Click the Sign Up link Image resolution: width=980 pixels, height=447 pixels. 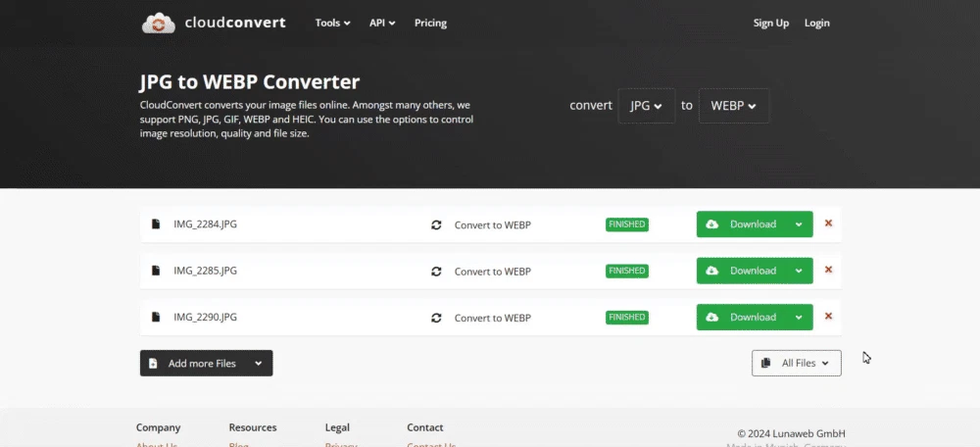point(771,24)
